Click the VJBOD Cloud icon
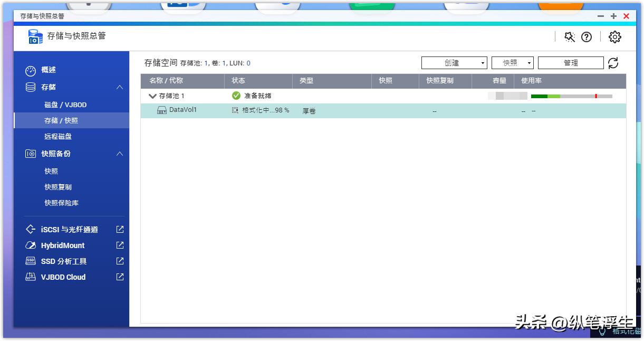The width and height of the screenshot is (644, 341). coord(31,277)
